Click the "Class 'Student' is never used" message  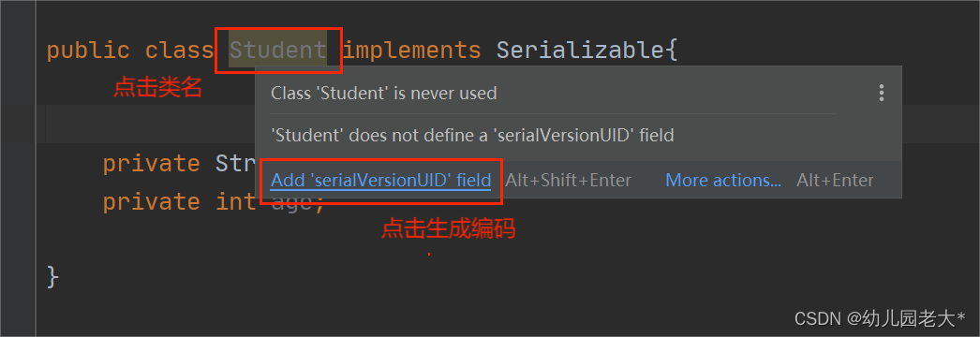[x=384, y=94]
